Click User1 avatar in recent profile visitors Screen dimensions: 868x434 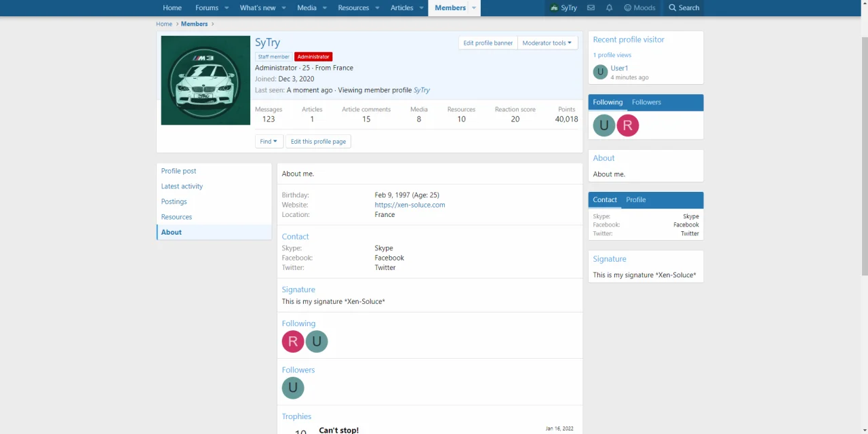(600, 72)
